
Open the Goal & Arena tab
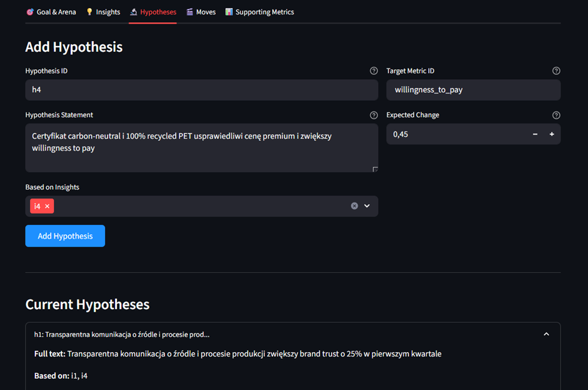51,12
